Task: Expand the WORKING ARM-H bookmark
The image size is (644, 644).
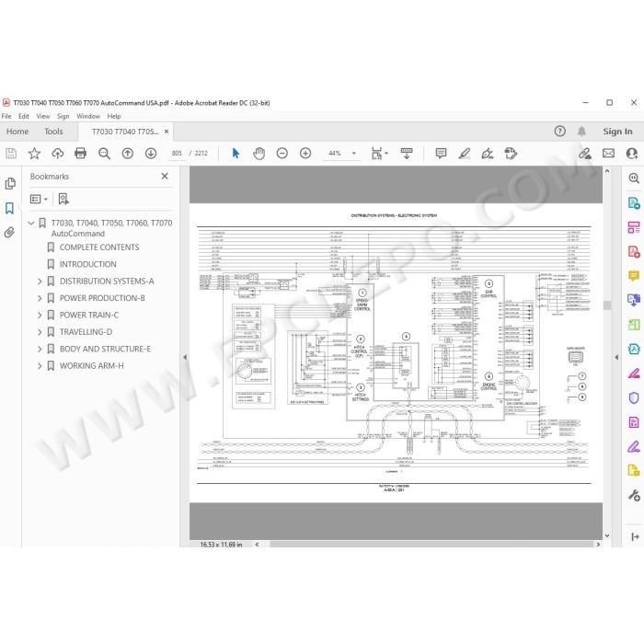Action: [40, 366]
